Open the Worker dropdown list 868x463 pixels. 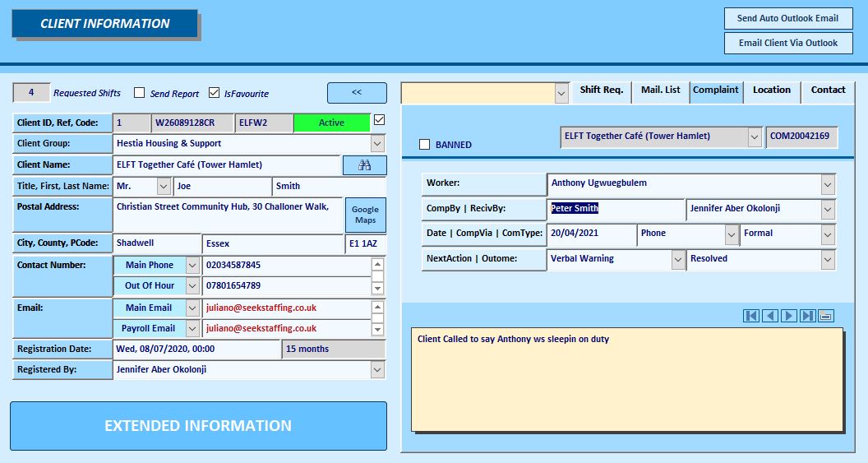pos(828,184)
